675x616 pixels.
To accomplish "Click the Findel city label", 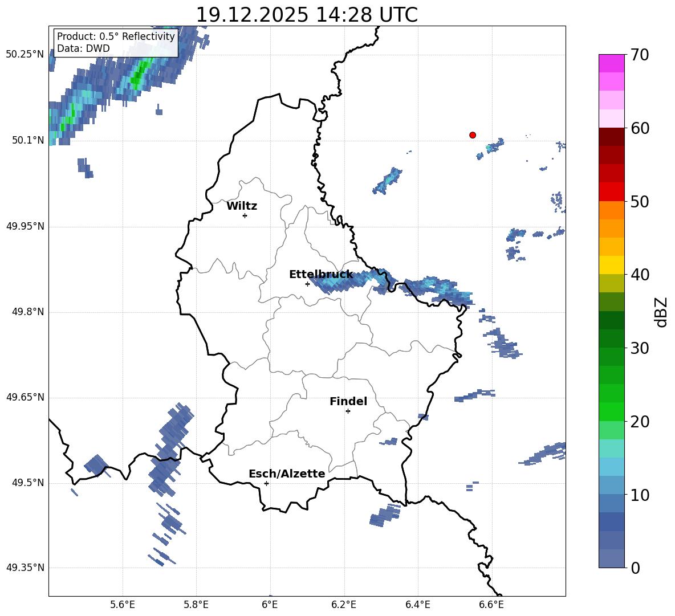I will pyautogui.click(x=348, y=401).
